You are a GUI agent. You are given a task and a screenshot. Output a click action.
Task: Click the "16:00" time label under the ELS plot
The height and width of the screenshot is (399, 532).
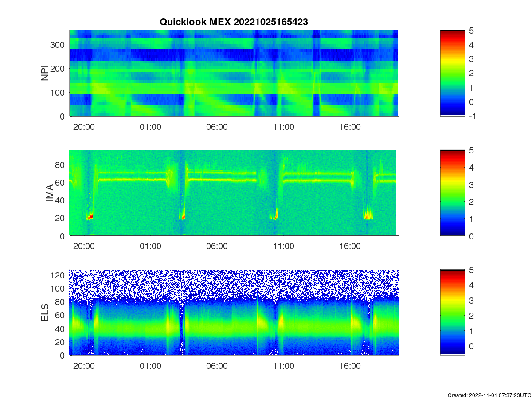[350, 366]
